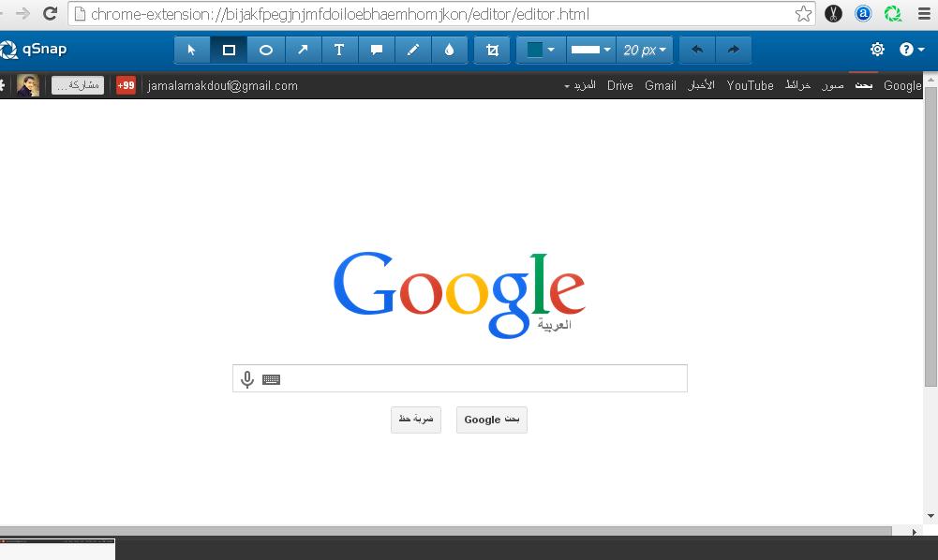Redo the last edit
This screenshot has width=938, height=560.
coord(734,50)
